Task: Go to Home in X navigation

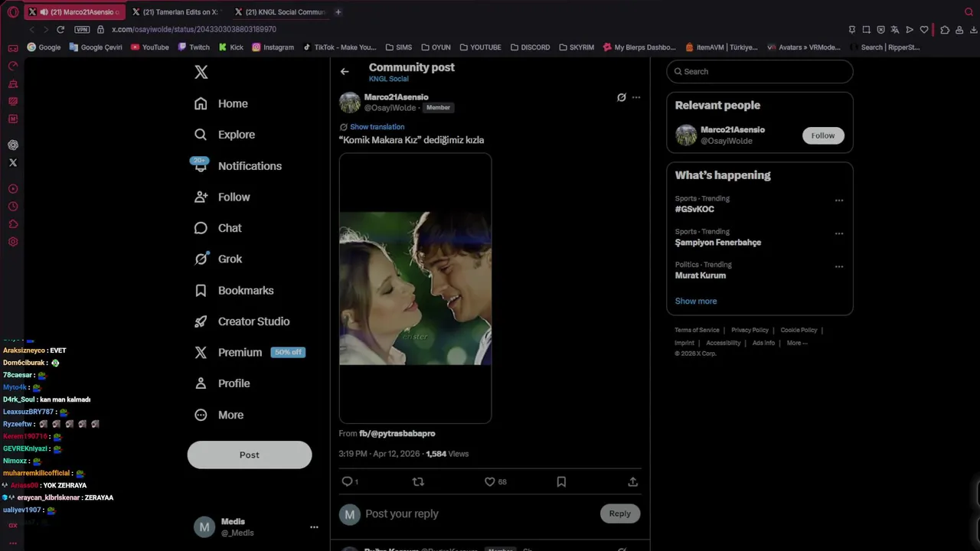Action: pyautogui.click(x=221, y=103)
